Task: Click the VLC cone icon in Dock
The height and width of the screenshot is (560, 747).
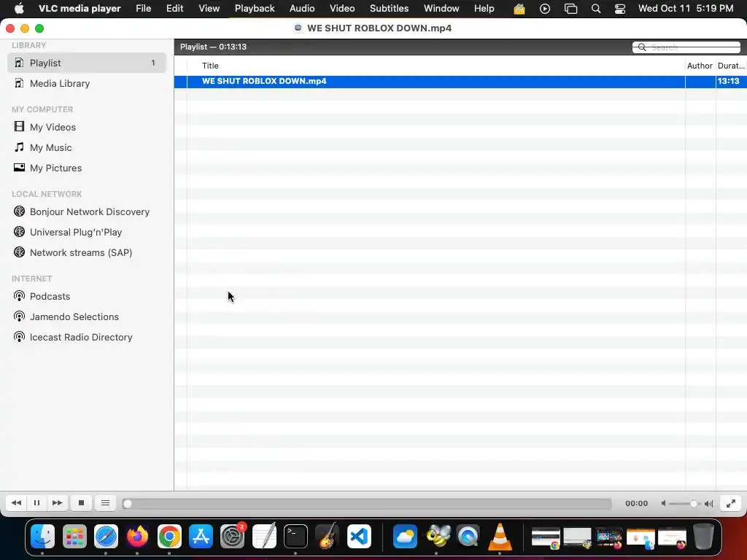Action: [x=500, y=537]
